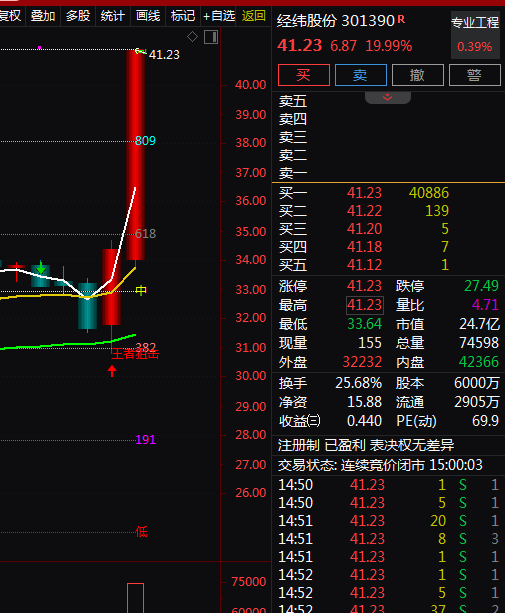Click 买三 price 41.20
505x613 pixels.
point(364,229)
